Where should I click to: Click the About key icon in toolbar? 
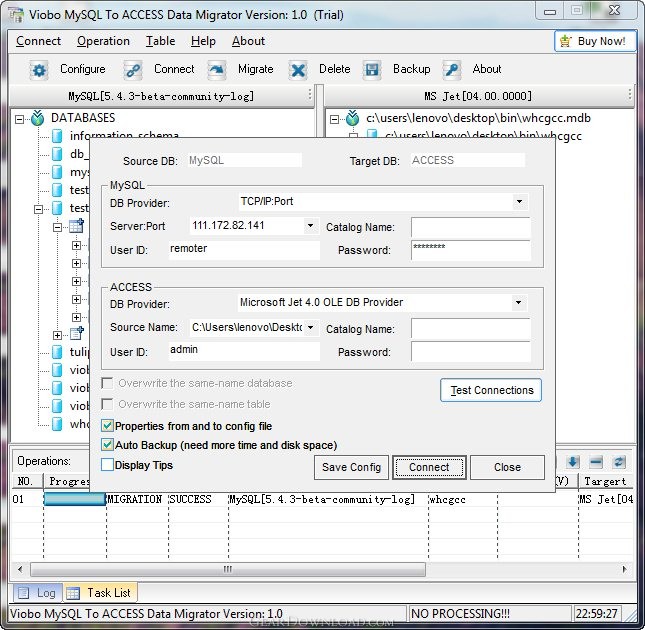[452, 70]
